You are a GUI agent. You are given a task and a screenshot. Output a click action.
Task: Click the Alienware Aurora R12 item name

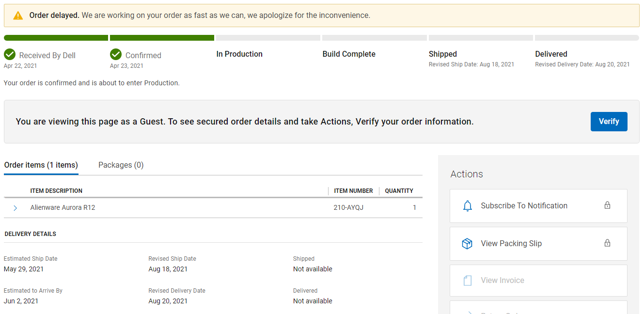click(63, 208)
